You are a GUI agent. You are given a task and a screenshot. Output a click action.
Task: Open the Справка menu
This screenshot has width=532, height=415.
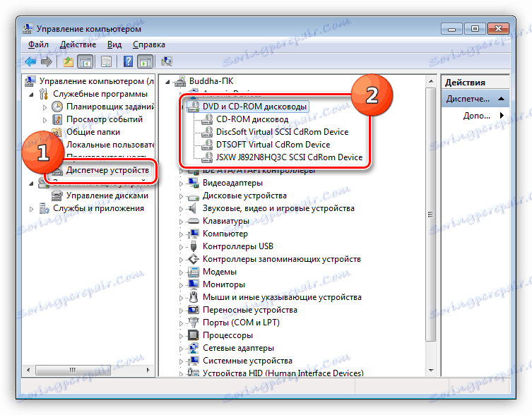[149, 44]
